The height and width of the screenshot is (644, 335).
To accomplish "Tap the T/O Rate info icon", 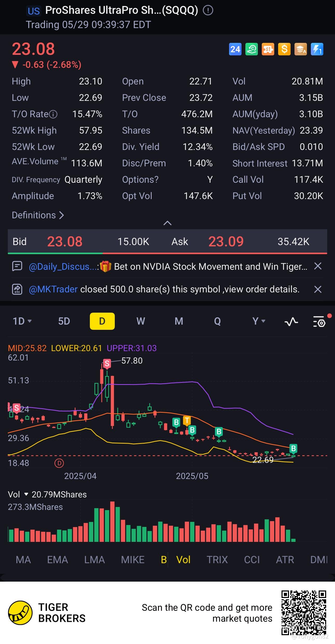I will (53, 114).
